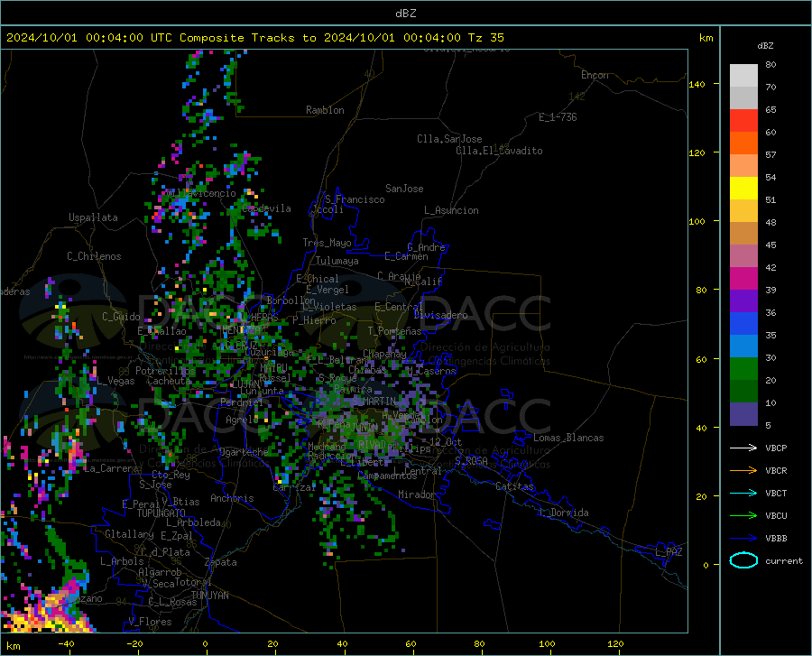The image size is (812, 656).
Task: Click the Carrizal map label
Action: 294,487
